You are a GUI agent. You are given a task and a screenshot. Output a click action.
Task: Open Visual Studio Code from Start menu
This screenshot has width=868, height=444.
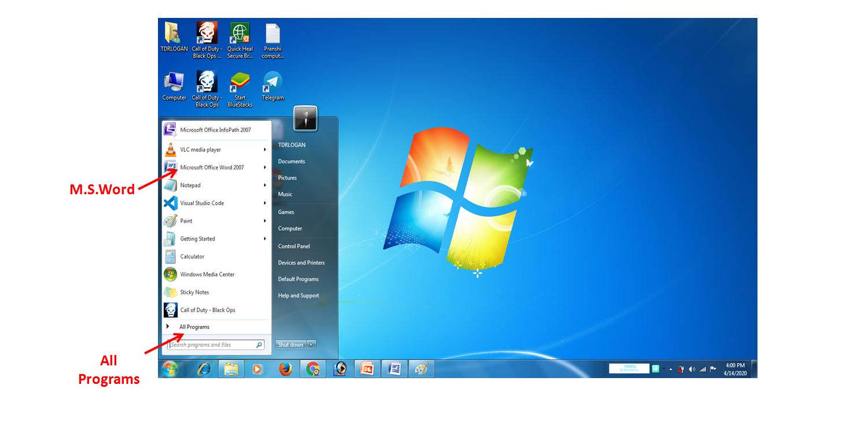[x=216, y=203]
